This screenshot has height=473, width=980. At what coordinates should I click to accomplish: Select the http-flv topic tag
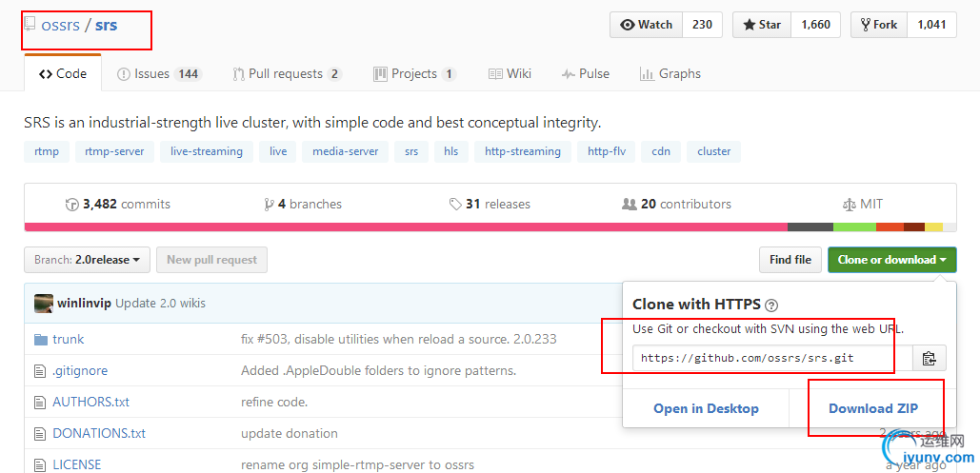(607, 152)
